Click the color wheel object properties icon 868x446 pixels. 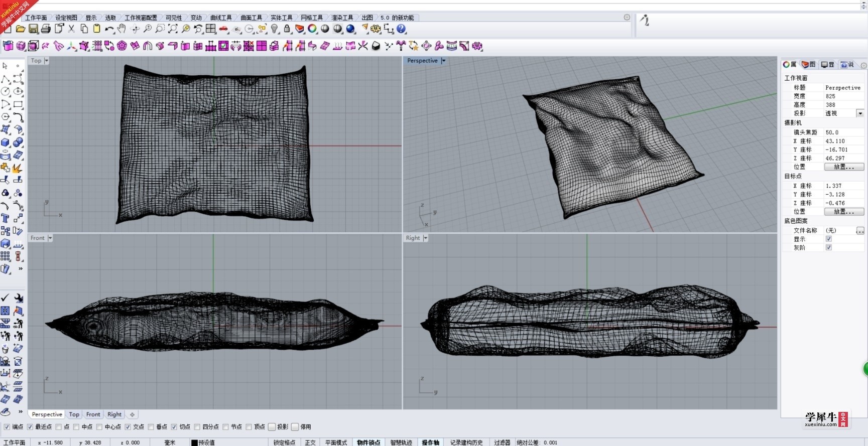pos(312,29)
